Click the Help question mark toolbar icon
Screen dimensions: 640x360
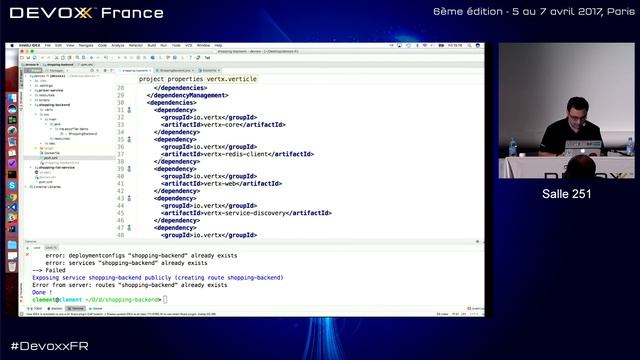pyautogui.click(x=190, y=58)
